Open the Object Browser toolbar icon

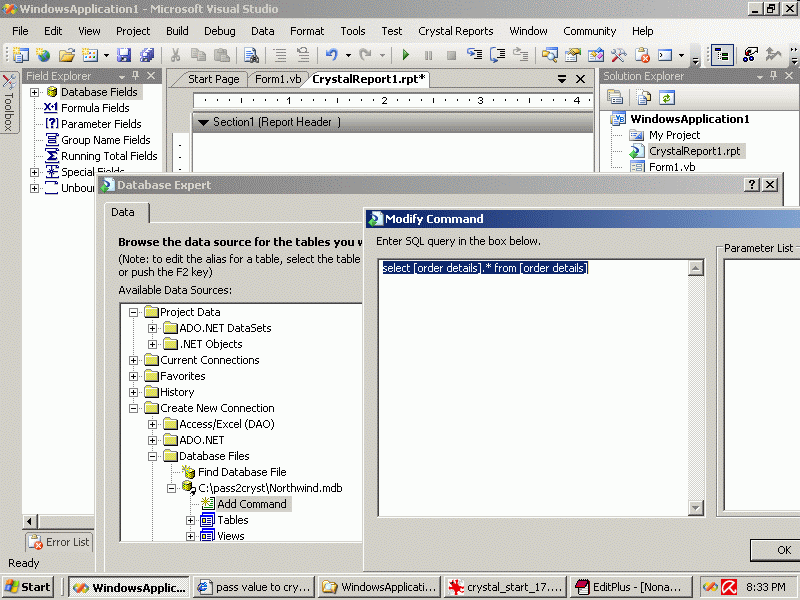(x=595, y=55)
